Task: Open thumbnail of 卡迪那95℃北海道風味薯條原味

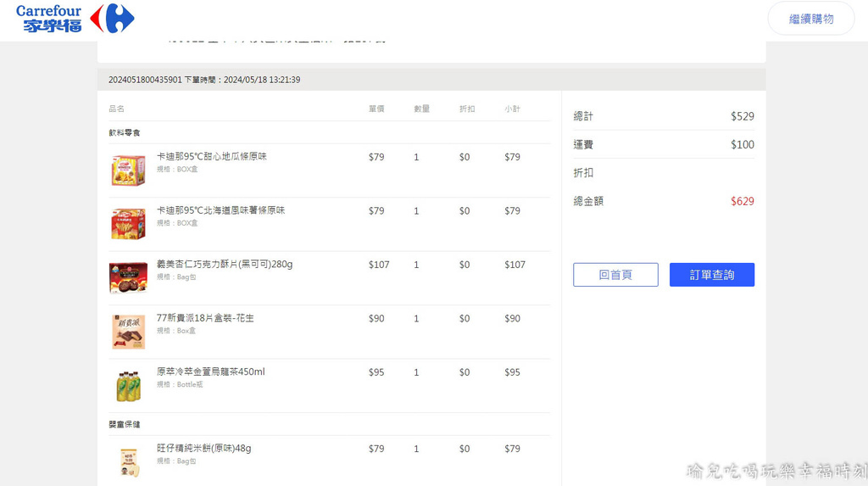Action: (129, 224)
